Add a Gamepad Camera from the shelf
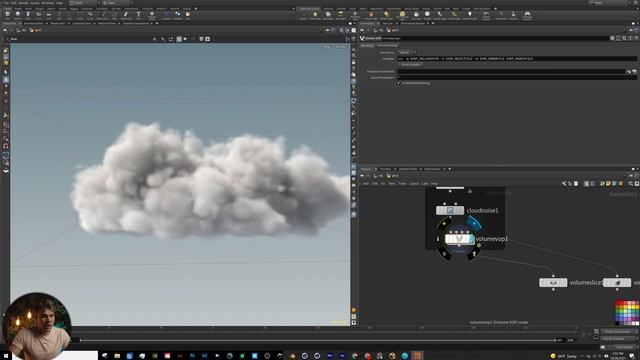This screenshot has width=640, height=360. (x=527, y=16)
